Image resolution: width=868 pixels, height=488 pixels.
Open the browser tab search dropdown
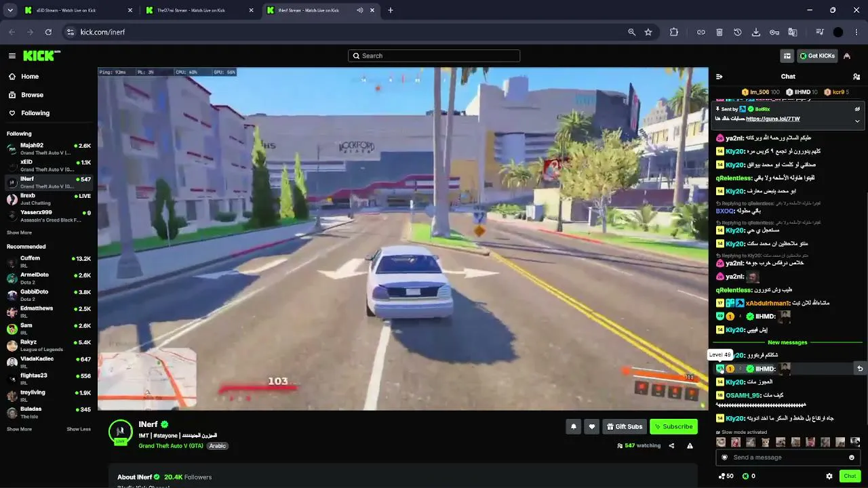(x=10, y=10)
